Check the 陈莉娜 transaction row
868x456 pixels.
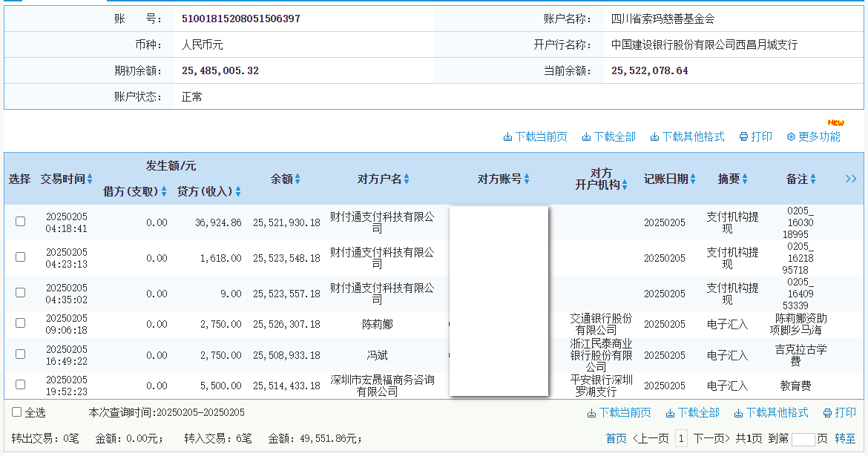tap(21, 323)
